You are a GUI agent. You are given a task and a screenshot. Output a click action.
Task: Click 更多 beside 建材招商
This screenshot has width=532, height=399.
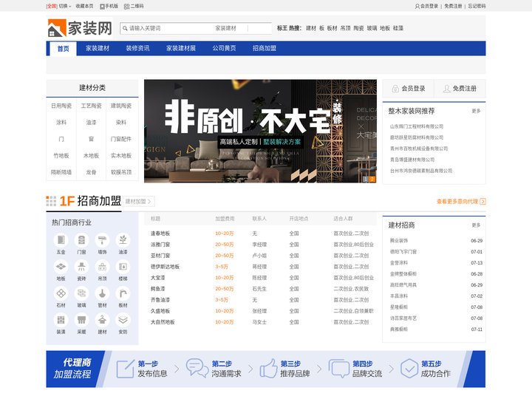pyautogui.click(x=476, y=225)
